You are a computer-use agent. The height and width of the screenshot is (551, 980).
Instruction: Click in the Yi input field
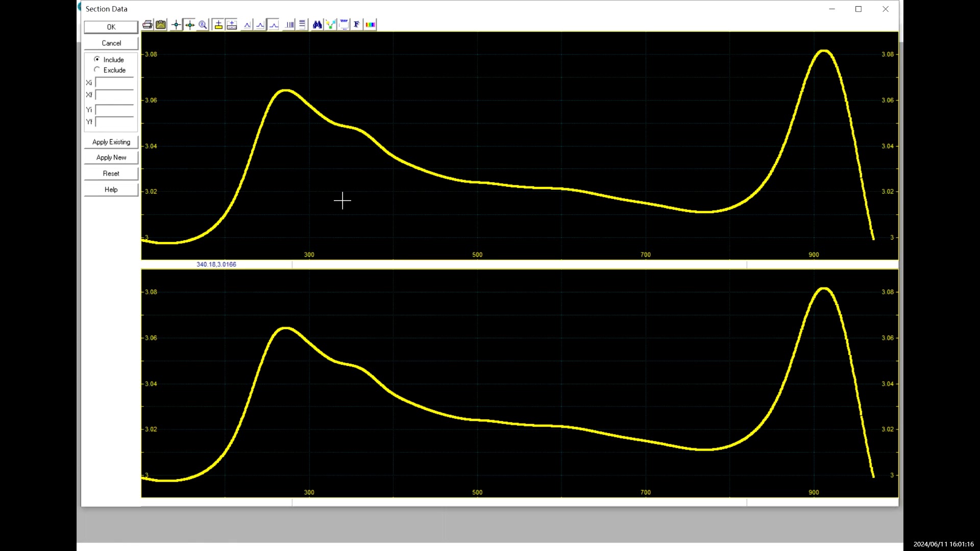(x=114, y=110)
